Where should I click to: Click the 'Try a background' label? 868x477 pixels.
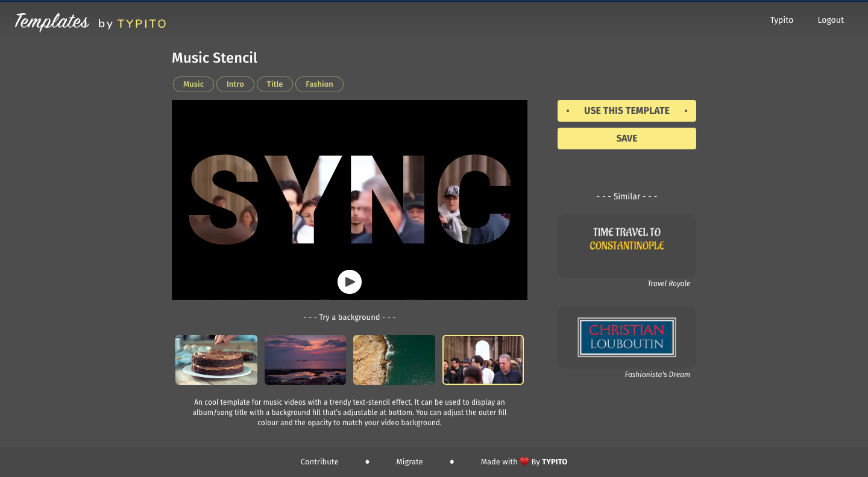pos(350,317)
